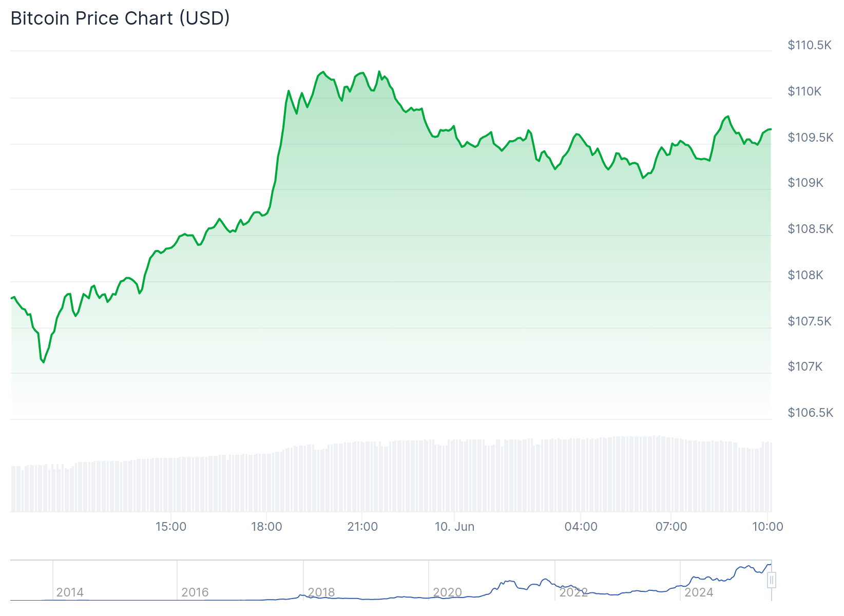Viewport: 844px width, 616px height.
Task: Click the 04:00 time axis label
Action: (581, 527)
